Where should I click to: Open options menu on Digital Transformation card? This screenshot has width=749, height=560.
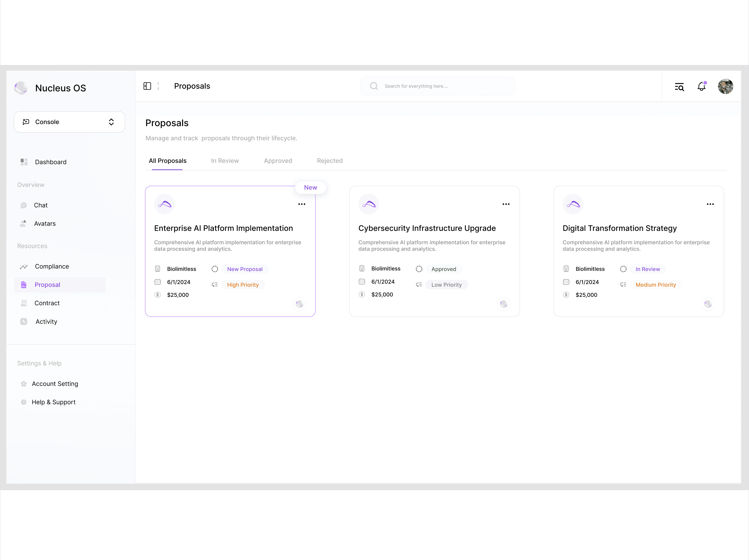click(710, 204)
